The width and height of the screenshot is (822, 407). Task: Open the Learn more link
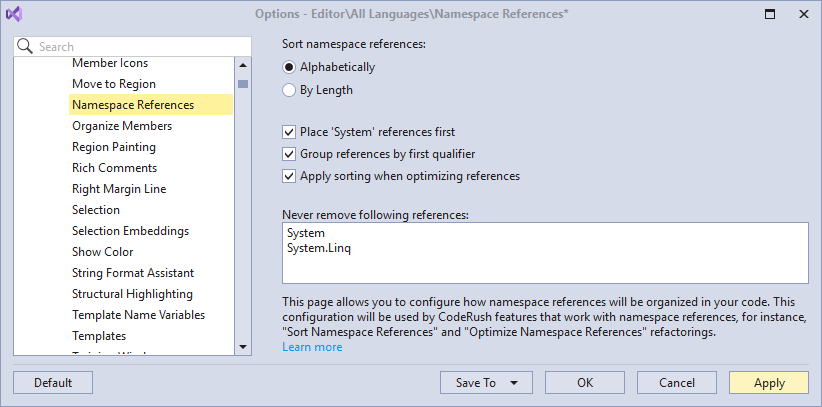(312, 347)
